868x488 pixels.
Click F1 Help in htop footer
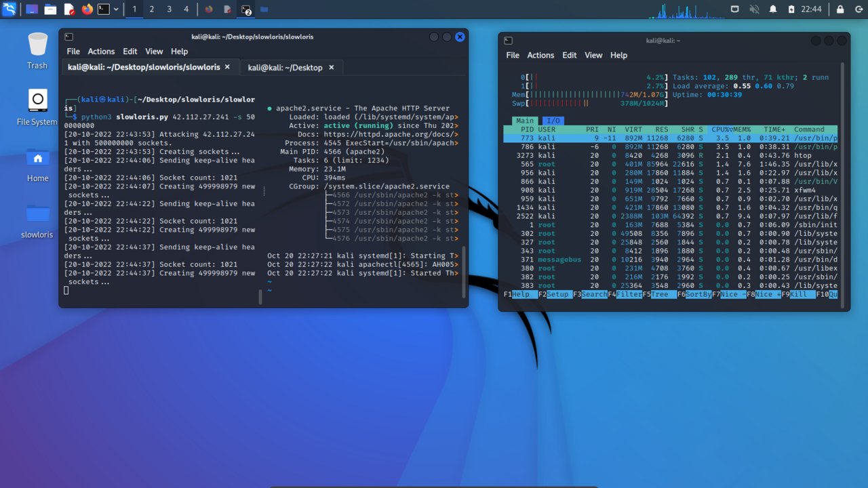(x=521, y=294)
